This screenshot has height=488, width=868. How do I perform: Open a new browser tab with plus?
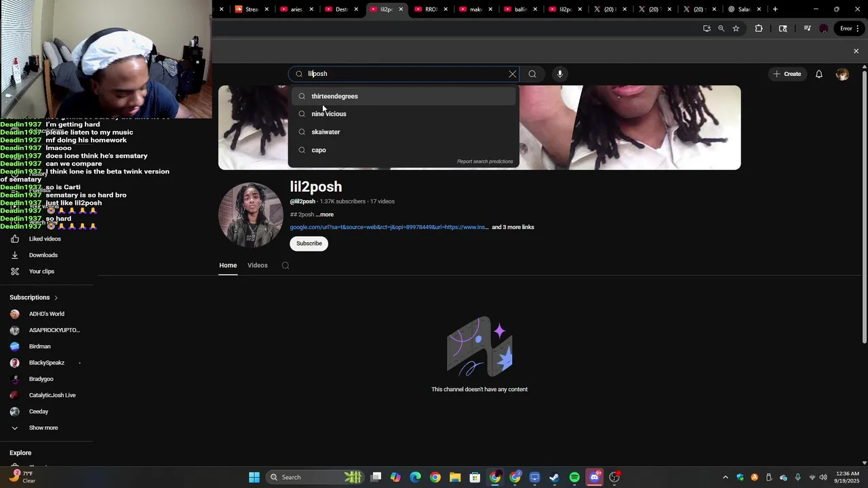775,9
